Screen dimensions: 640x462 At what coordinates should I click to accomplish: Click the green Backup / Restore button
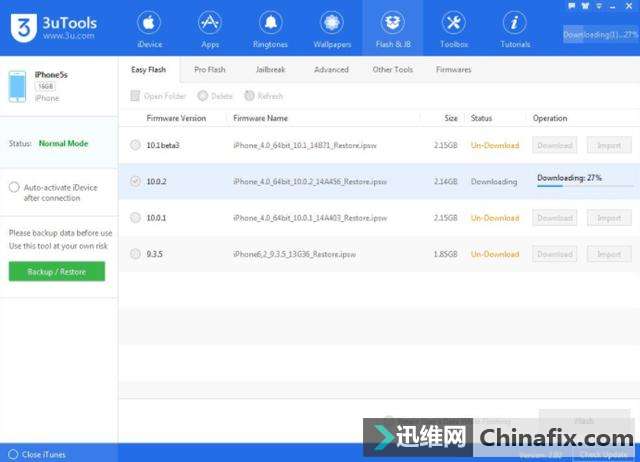(x=56, y=272)
